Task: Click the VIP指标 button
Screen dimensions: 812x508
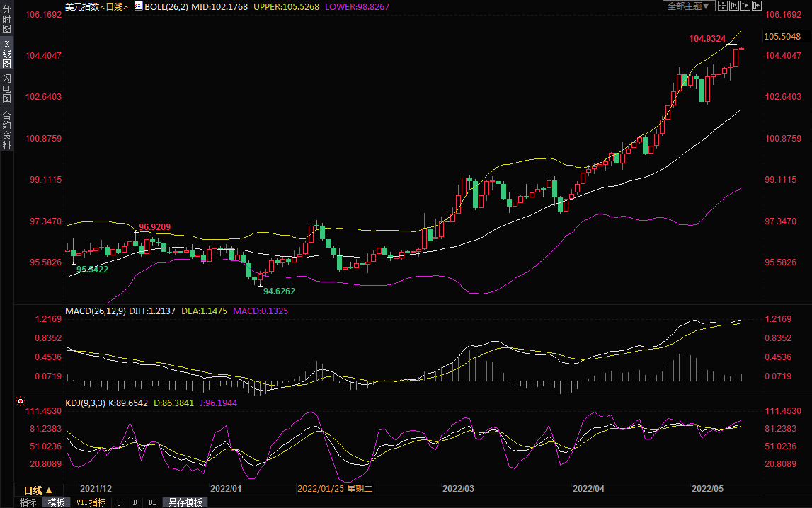Action: click(x=91, y=502)
